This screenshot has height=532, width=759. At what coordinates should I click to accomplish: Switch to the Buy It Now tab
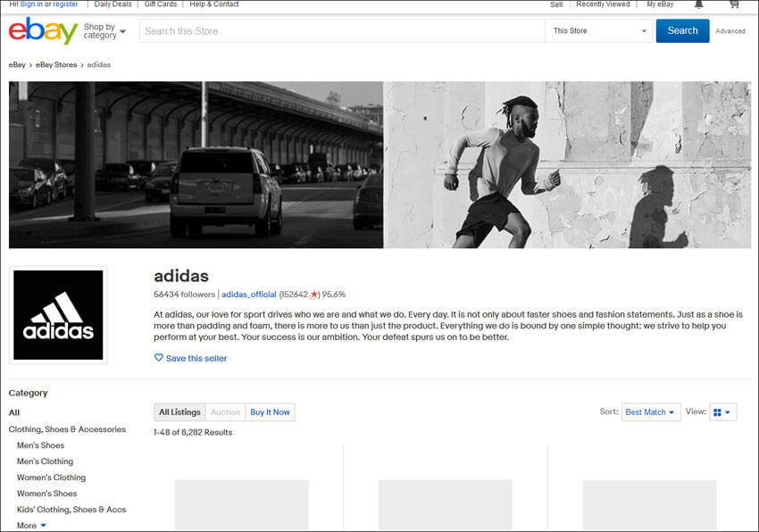(270, 412)
